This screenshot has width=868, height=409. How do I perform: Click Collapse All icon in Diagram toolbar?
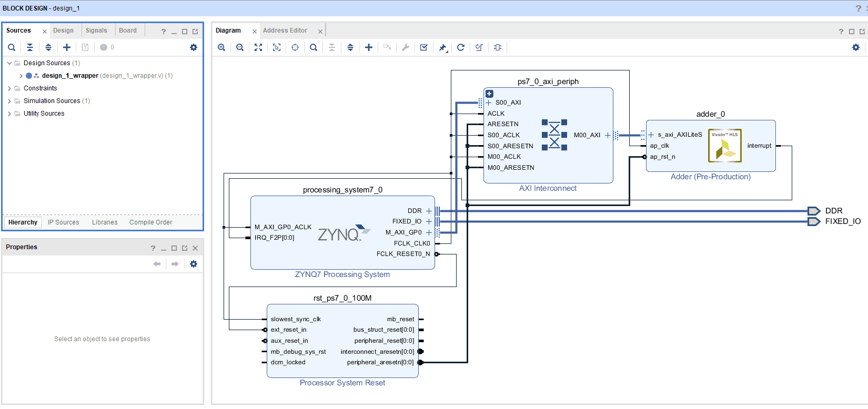click(332, 47)
